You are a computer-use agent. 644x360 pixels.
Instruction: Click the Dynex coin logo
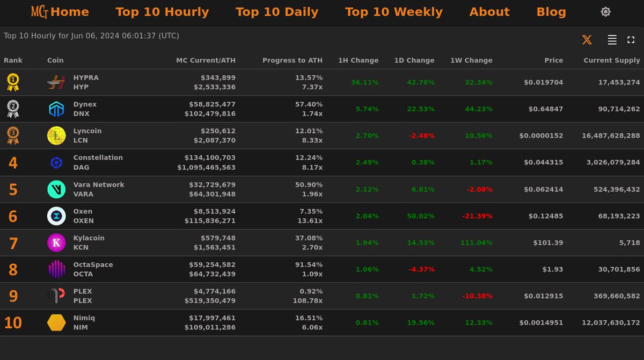[x=56, y=109]
